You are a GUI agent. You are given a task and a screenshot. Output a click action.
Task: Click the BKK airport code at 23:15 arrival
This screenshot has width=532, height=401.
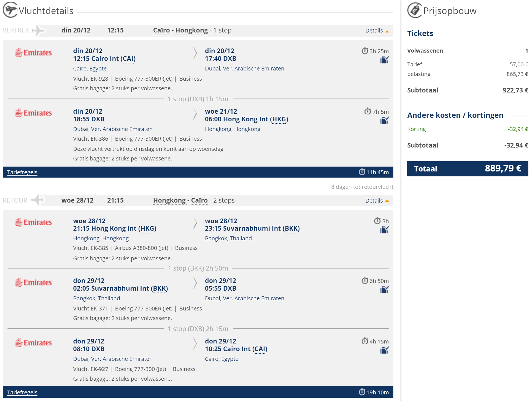291,228
